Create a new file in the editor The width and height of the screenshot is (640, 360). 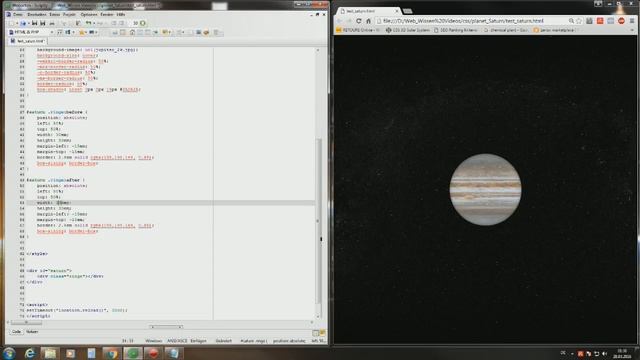(12, 23)
